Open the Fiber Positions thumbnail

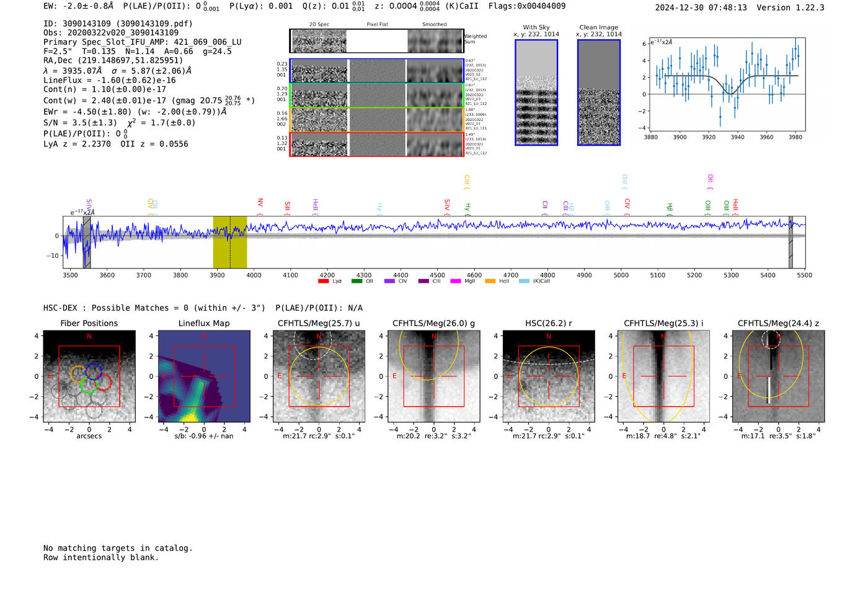(89, 376)
